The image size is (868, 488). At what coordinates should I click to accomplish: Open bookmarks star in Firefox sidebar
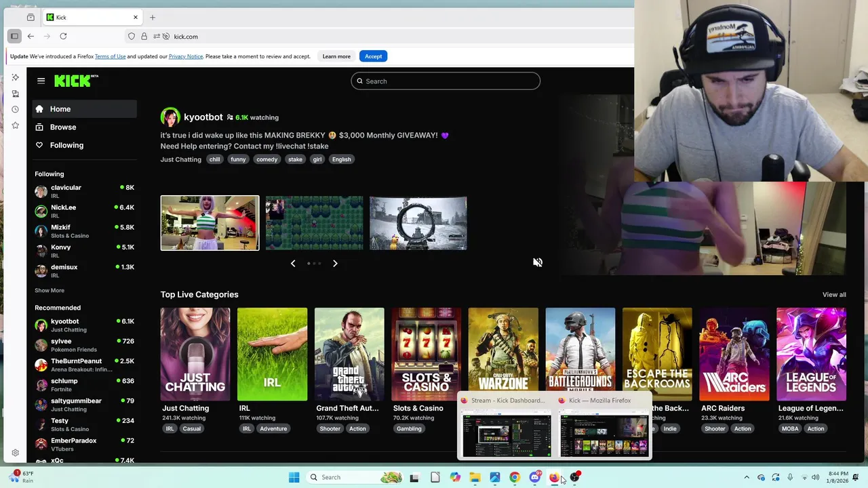click(15, 125)
